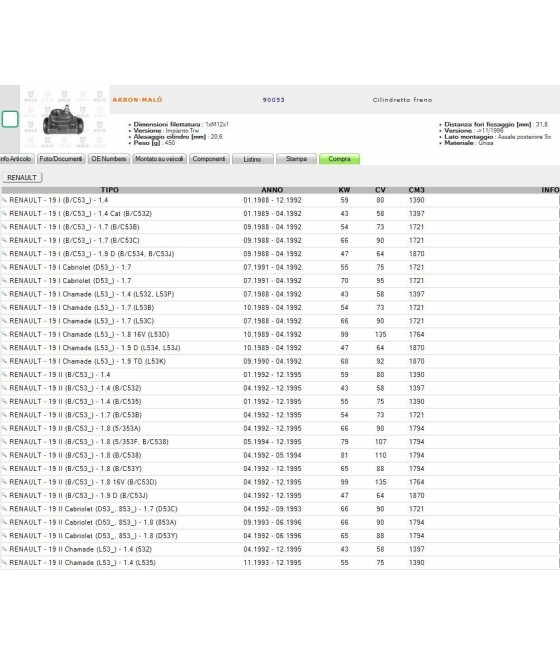Click magnifier icon for 19 I Chamade 1.9 D (L534, L53J) row
The height and width of the screenshot is (655, 560).
point(4,348)
